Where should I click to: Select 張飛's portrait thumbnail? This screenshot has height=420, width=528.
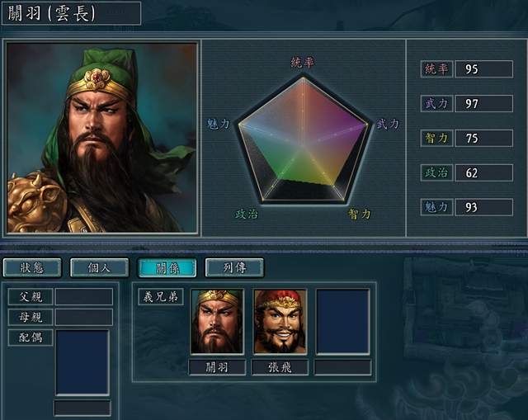pyautogui.click(x=280, y=322)
